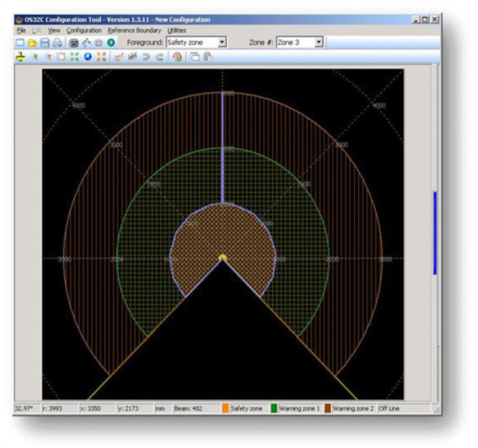Click the 'Safety zone' legend label
The image size is (478, 448).
pyautogui.click(x=246, y=409)
